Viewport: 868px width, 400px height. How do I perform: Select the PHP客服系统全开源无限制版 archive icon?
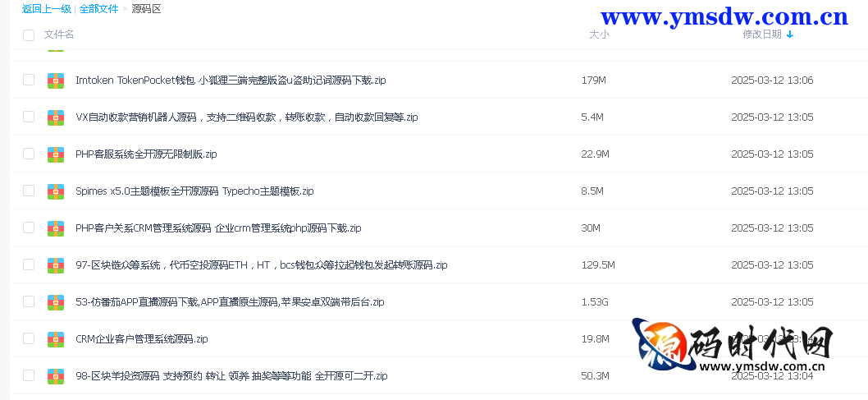coord(56,154)
